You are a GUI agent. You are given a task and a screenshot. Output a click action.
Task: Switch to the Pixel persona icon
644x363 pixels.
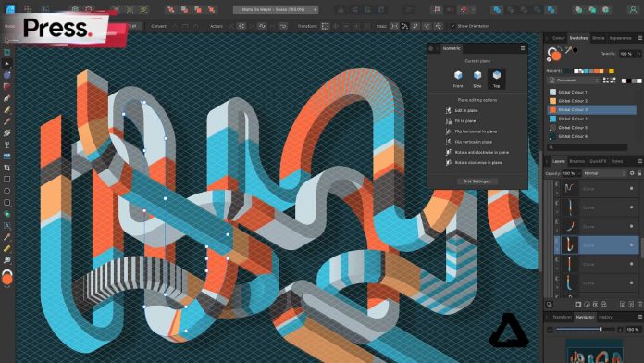click(x=28, y=9)
